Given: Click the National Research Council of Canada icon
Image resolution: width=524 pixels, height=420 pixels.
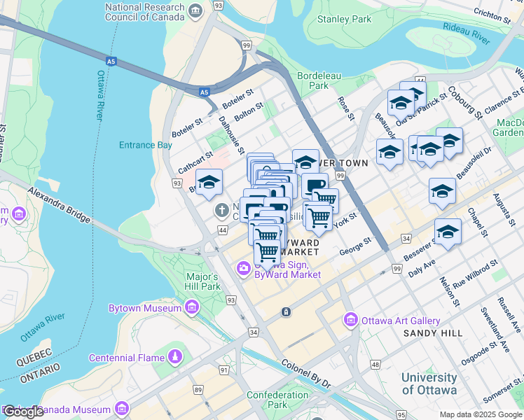Looking at the screenshot, I should click(195, 12).
